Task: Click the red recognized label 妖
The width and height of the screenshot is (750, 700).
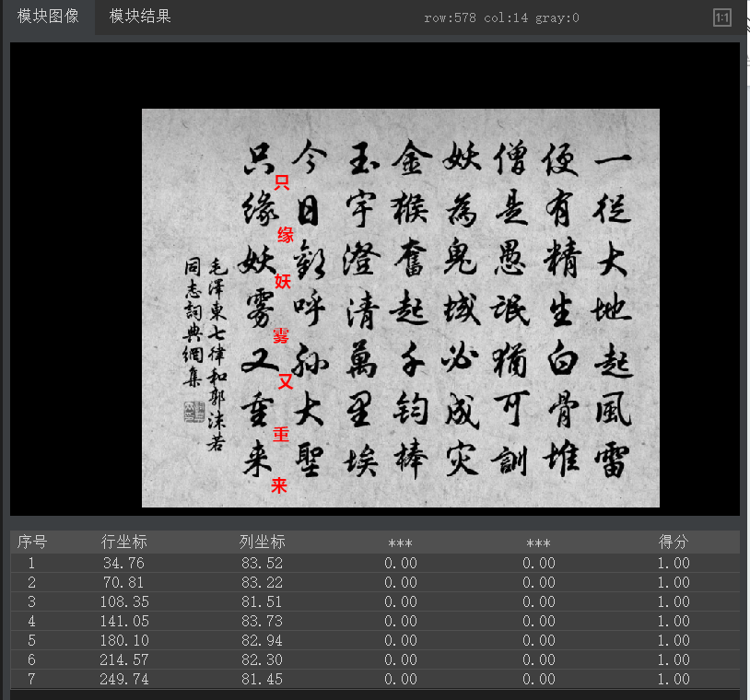Action: pyautogui.click(x=283, y=281)
